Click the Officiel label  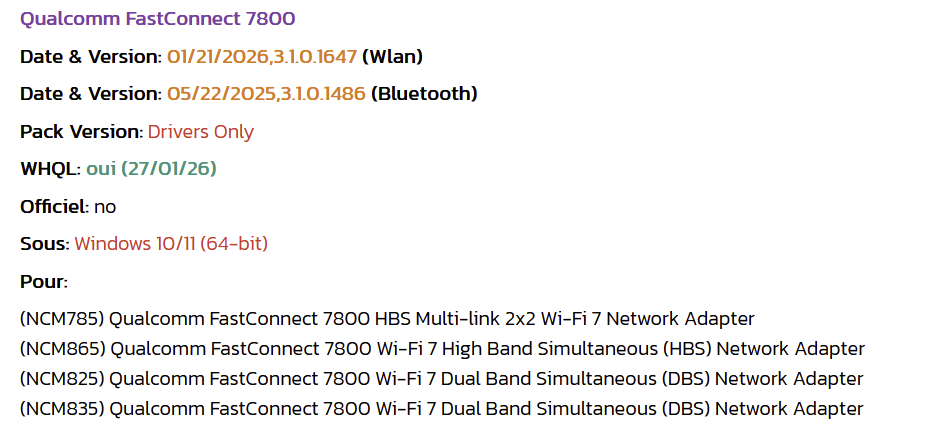click(x=54, y=206)
